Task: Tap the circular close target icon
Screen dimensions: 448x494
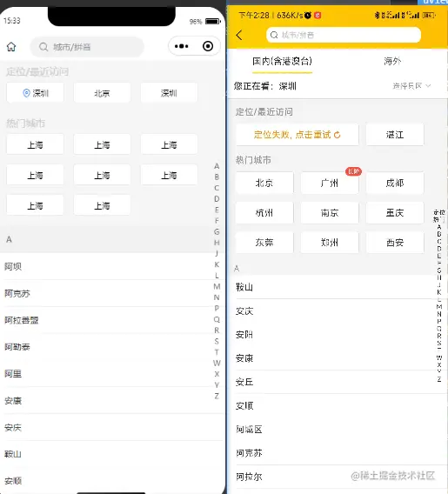Action: [208, 46]
